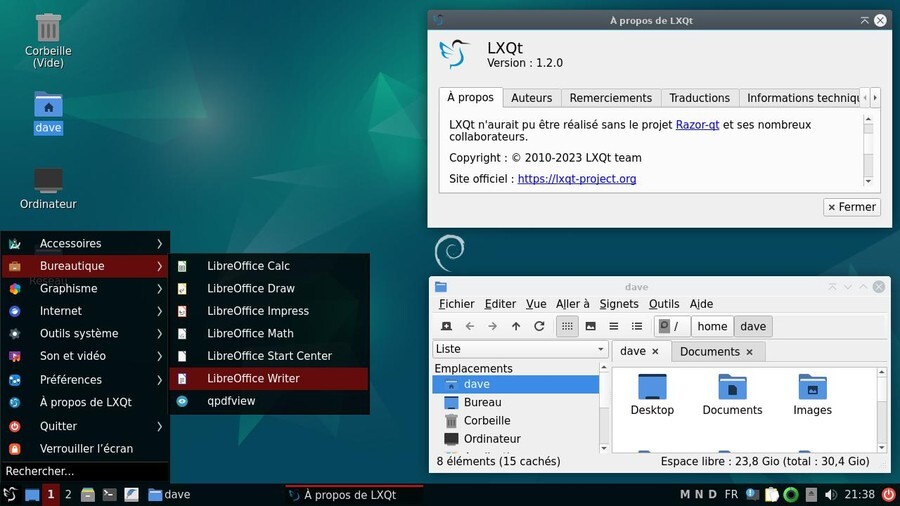
Task: Select the Ordinateur desktop icon
Action: 48,189
